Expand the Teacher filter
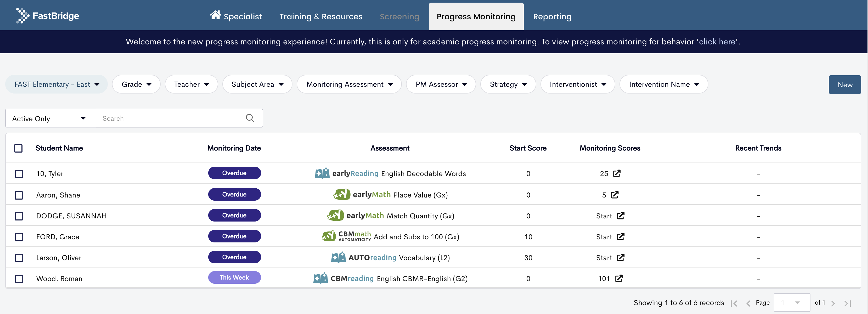 pos(191,84)
